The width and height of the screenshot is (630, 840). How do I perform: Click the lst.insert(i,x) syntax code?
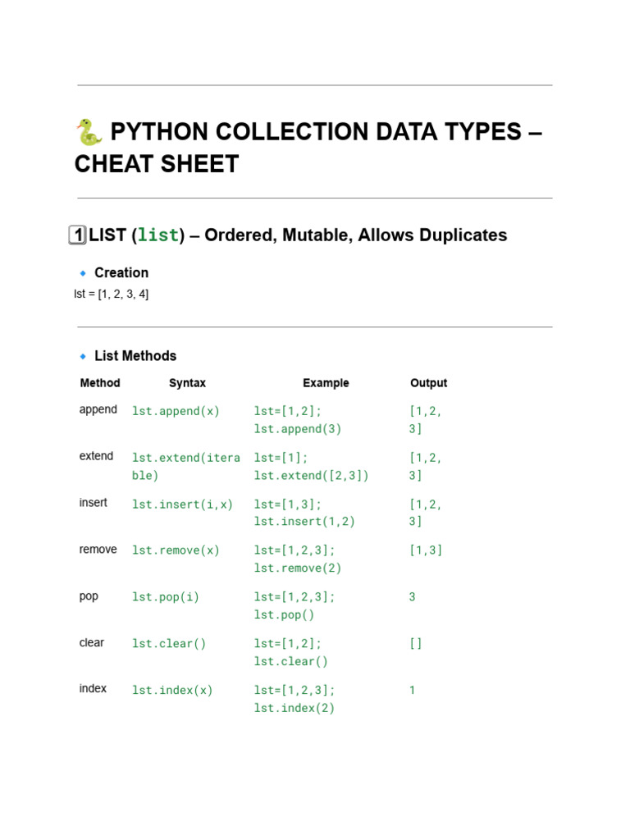pyautogui.click(x=182, y=504)
